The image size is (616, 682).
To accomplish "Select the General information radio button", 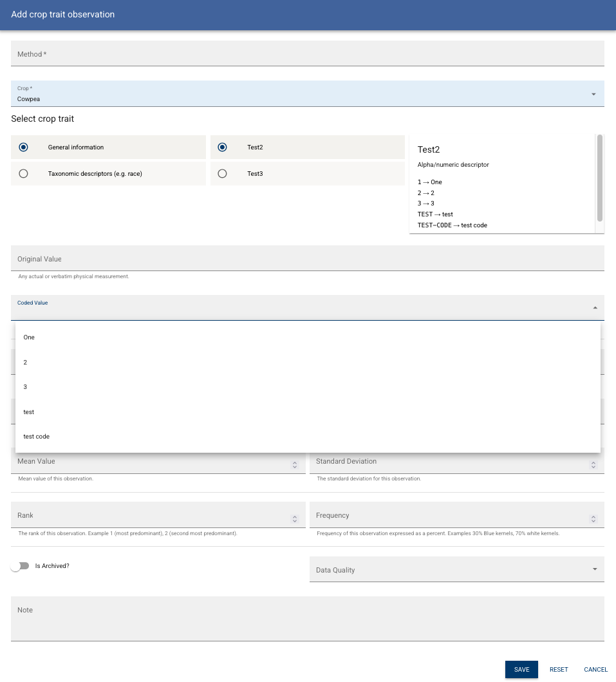I will (x=24, y=147).
